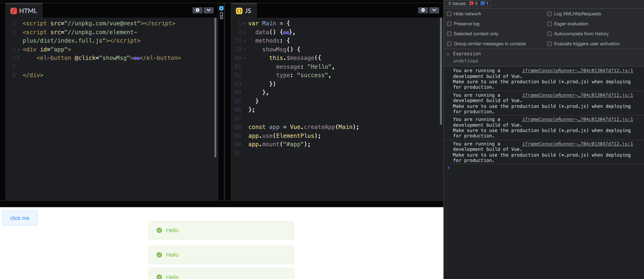Open HTML editor settings gear
The image size is (644, 279).
[x=197, y=10]
